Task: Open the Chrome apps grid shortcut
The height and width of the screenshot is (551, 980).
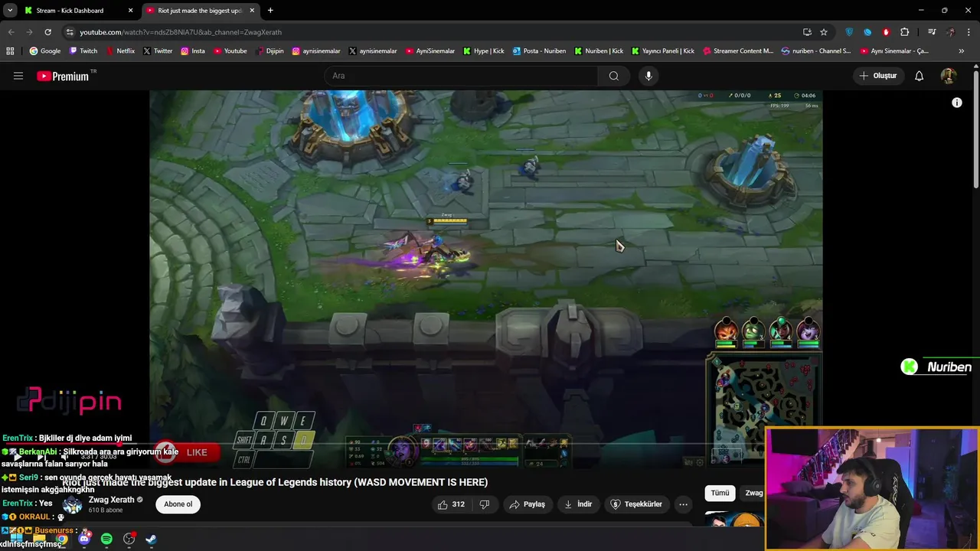Action: pos(10,51)
